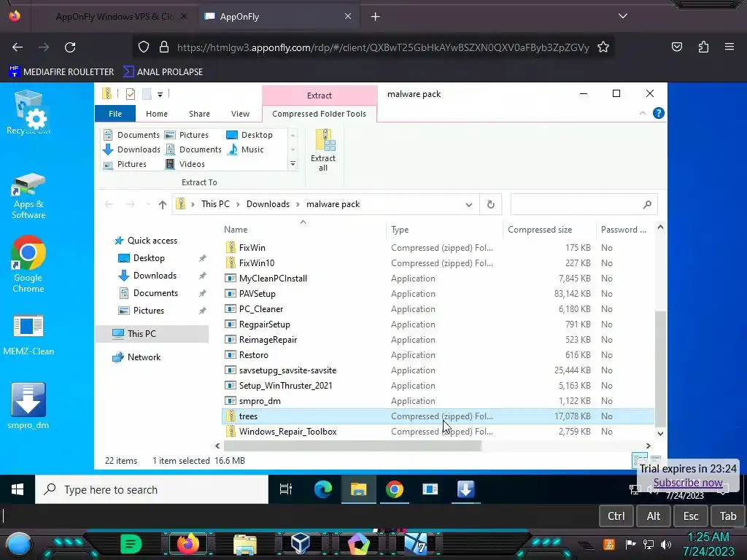Click the vertical scrollbar down arrow
This screenshot has height=560, width=747.
[x=660, y=433]
